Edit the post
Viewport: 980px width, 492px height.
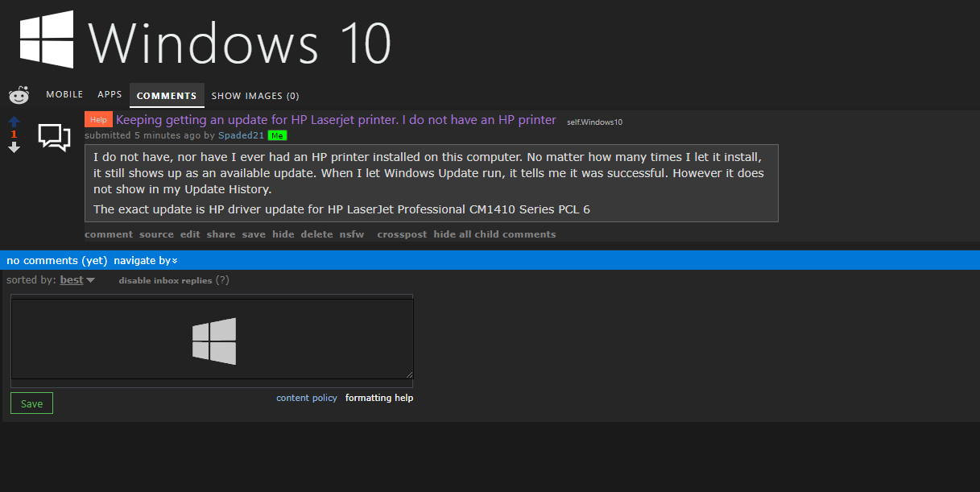pyautogui.click(x=190, y=234)
